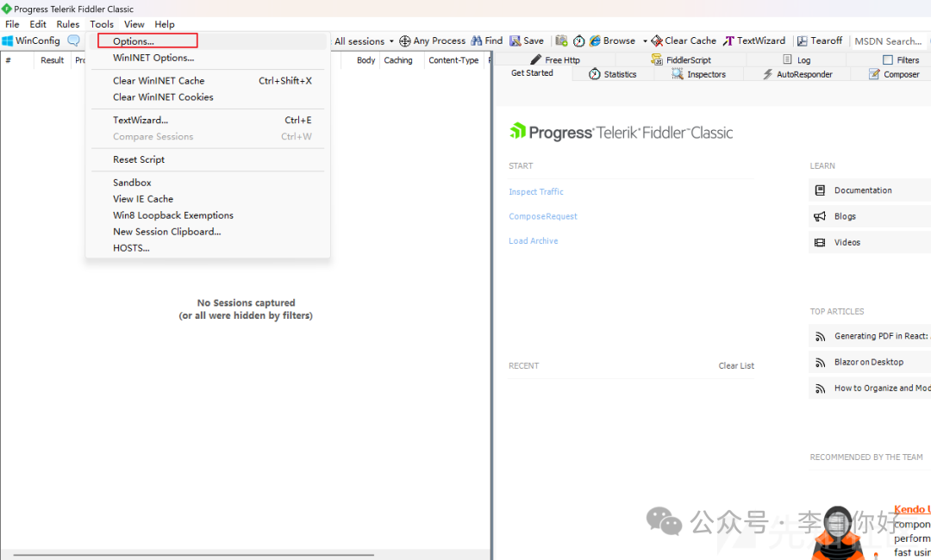Viewport: 931px width, 560px height.
Task: Select Clear WinINET Cookies entry
Action: coord(208,97)
